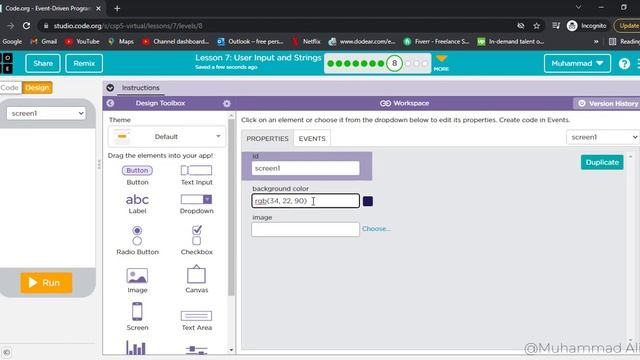The height and width of the screenshot is (360, 640).
Task: Open Netflix bookmark
Action: pos(306,41)
